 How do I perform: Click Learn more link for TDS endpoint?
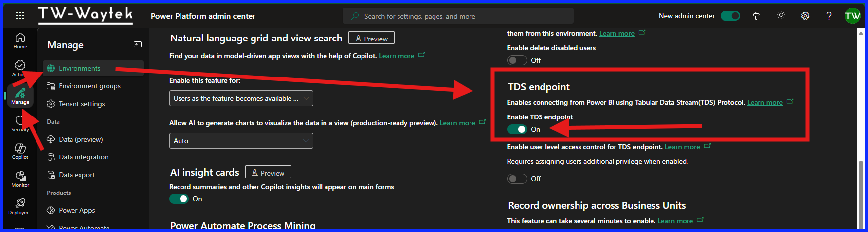[x=764, y=102]
